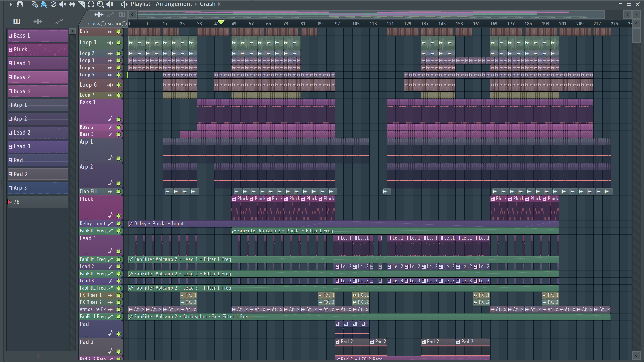
Task: Show piano patterns tab in picker
Action: (x=17, y=21)
